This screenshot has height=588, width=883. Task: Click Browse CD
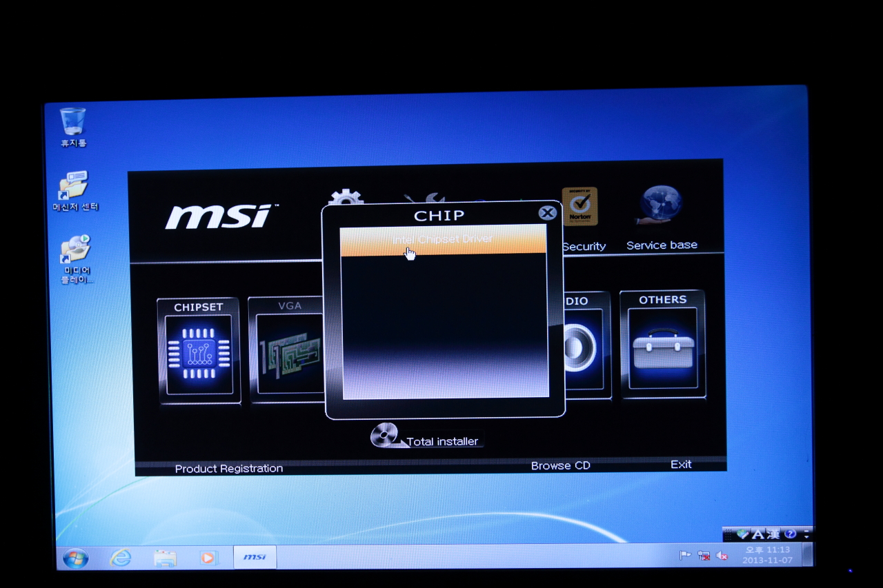(561, 466)
